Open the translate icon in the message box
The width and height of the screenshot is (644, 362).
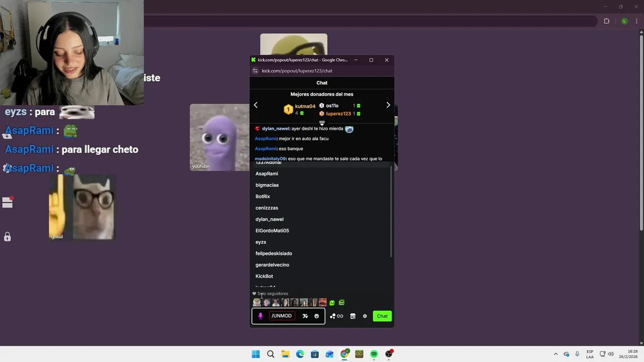click(305, 316)
